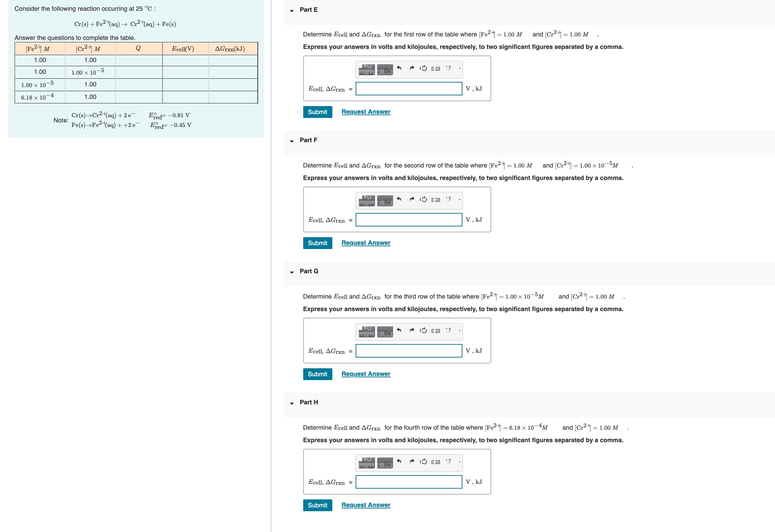The image size is (775, 532).
Task: Open keyboard shortcuts icon in Part E toolbar
Action: [x=436, y=68]
